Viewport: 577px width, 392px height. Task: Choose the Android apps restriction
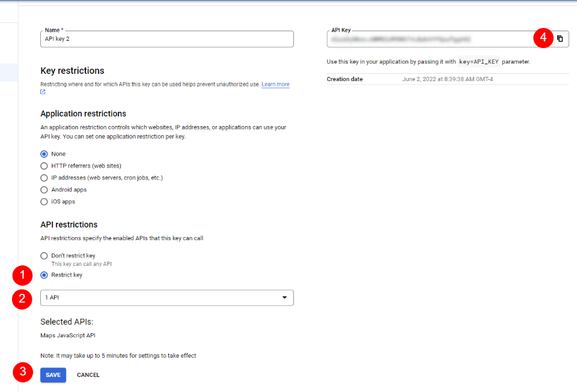pyautogui.click(x=44, y=190)
